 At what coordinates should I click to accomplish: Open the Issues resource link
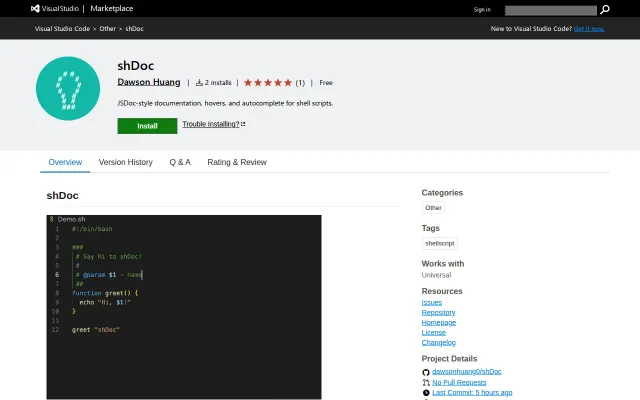pyautogui.click(x=432, y=302)
